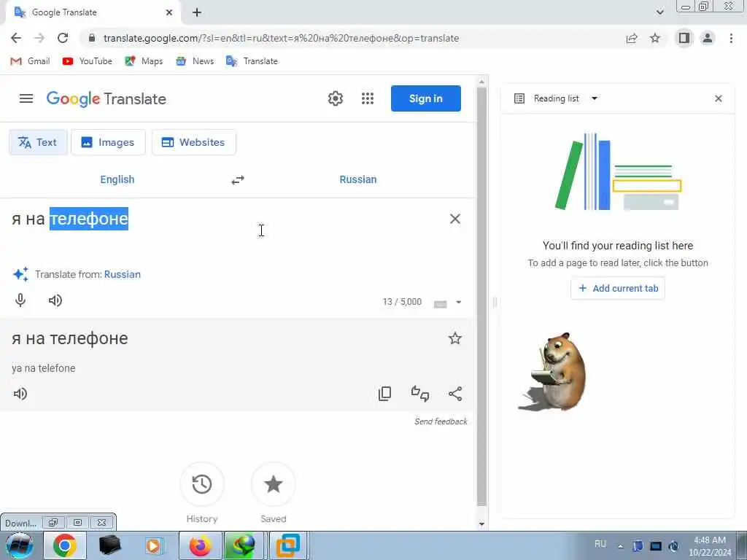747x560 pixels.
Task: Open Maps bookmark
Action: (x=144, y=61)
